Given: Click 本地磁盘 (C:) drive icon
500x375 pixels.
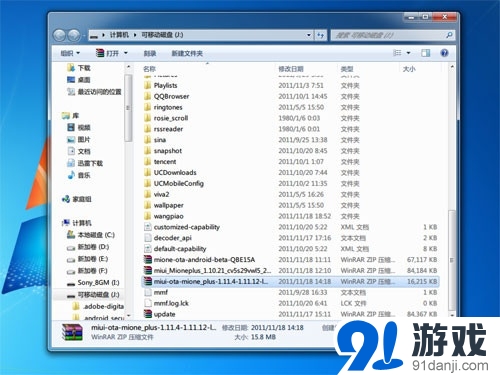Looking at the screenshot, I should pyautogui.click(x=71, y=235).
